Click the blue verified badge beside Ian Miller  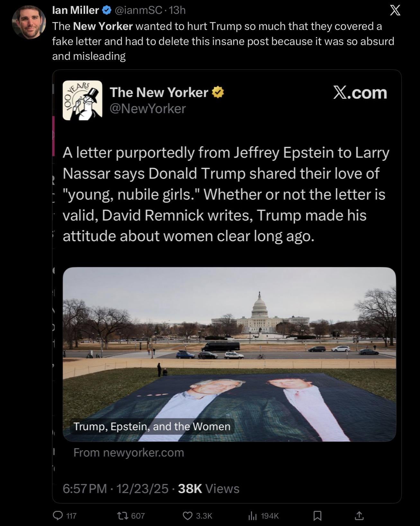pyautogui.click(x=106, y=10)
